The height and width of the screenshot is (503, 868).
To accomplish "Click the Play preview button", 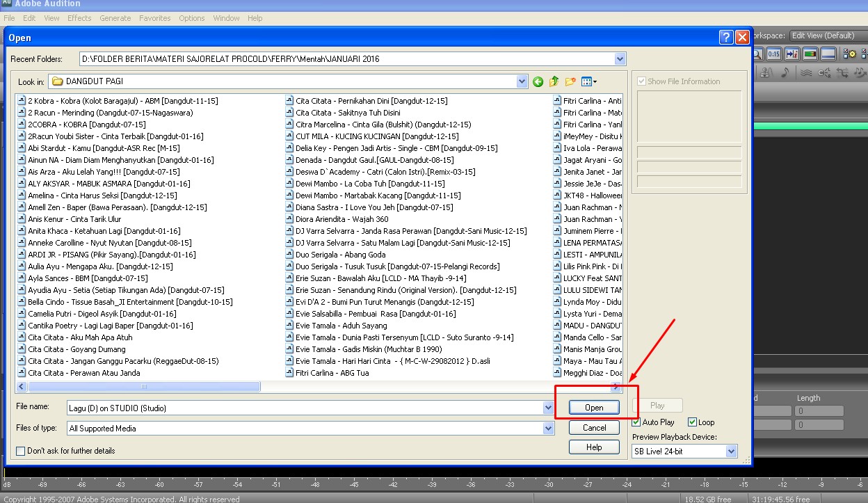I will (x=657, y=406).
